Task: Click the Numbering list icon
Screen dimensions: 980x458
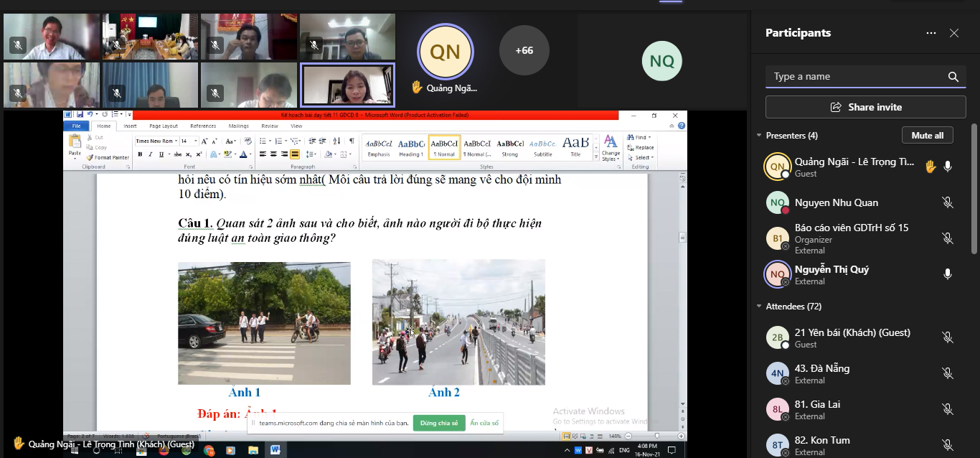Action: coord(279,141)
